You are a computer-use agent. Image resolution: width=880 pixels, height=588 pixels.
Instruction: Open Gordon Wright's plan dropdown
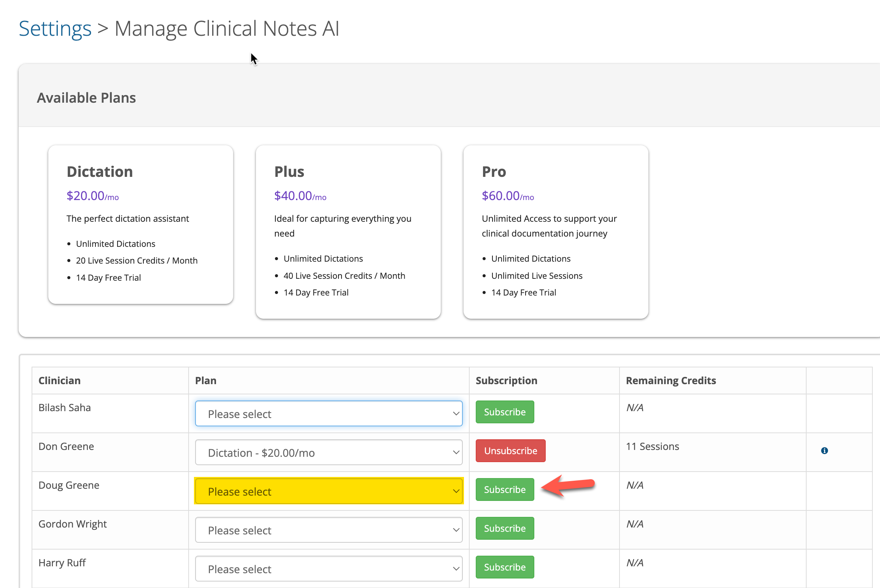pyautogui.click(x=329, y=530)
